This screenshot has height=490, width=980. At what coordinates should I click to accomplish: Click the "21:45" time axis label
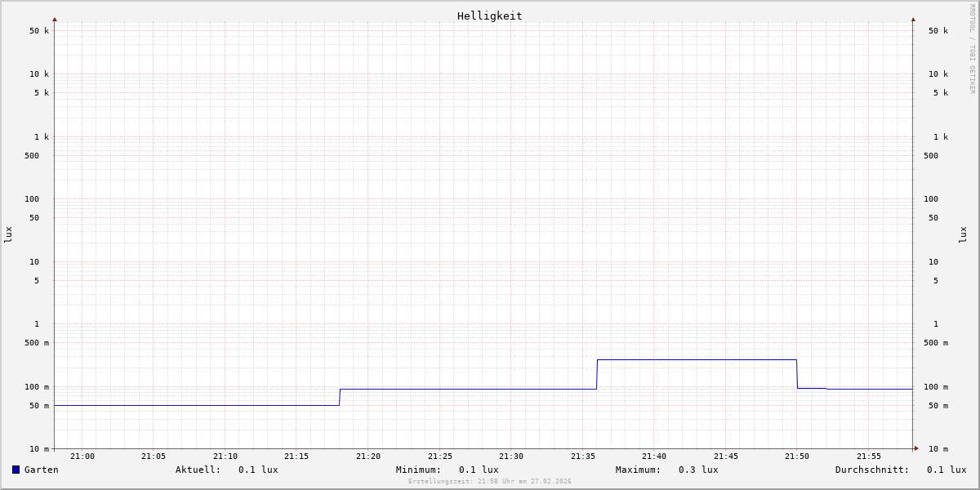click(726, 457)
